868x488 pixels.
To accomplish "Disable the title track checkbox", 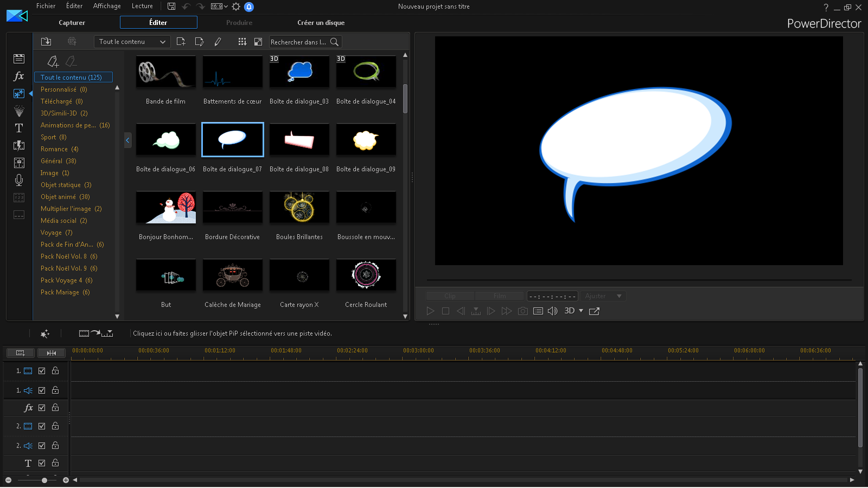I will pyautogui.click(x=42, y=463).
